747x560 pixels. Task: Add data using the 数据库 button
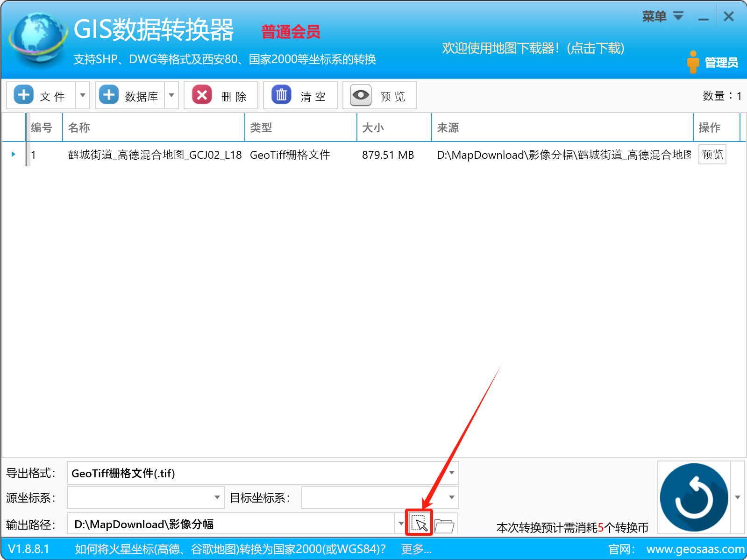pyautogui.click(x=130, y=96)
